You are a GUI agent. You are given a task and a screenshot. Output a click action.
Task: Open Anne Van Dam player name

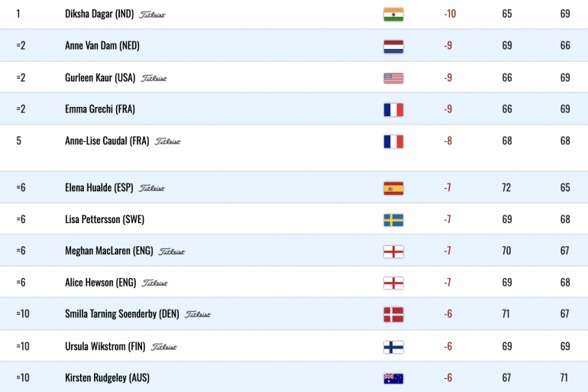[x=102, y=46]
